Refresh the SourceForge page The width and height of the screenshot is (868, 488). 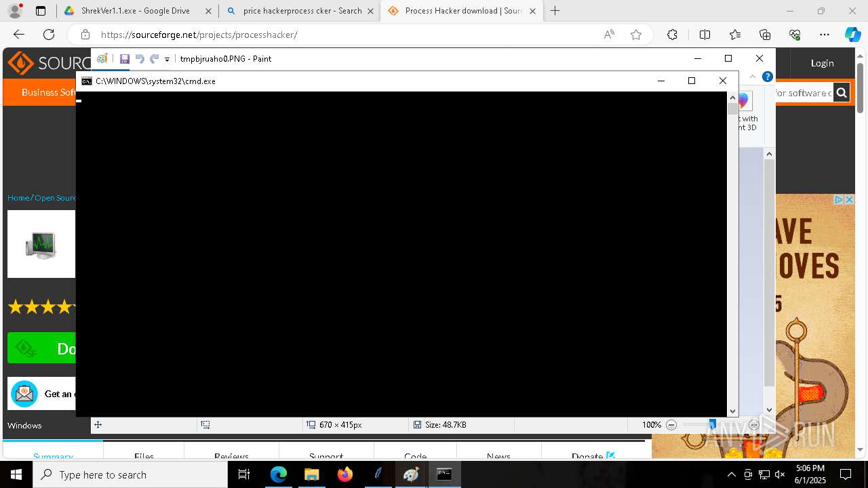[x=49, y=35]
